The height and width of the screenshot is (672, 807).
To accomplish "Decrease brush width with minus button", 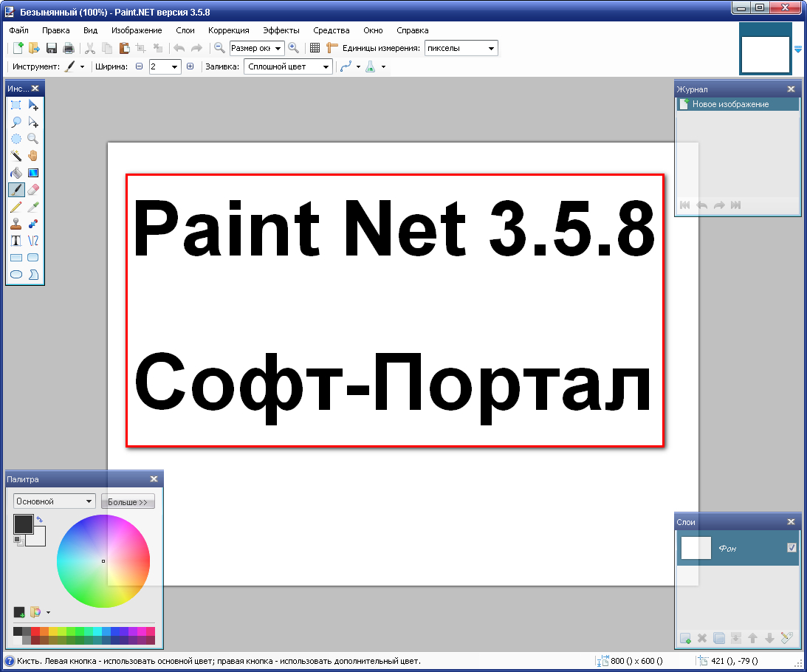I will (x=139, y=66).
